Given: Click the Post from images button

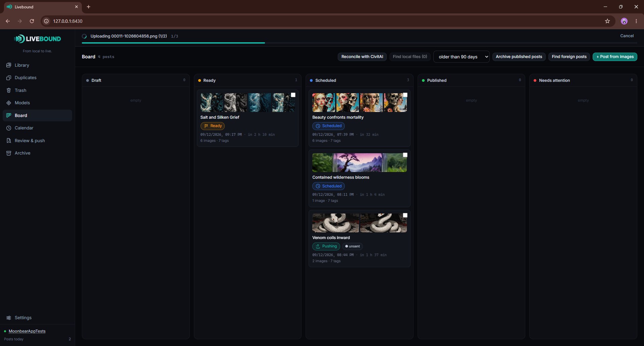Looking at the screenshot, I should point(615,57).
